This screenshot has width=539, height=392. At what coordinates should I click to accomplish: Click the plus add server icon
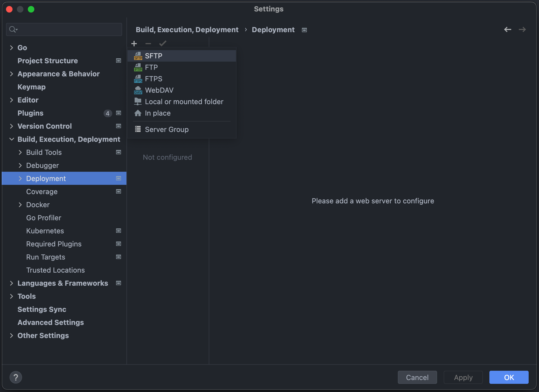click(x=134, y=44)
